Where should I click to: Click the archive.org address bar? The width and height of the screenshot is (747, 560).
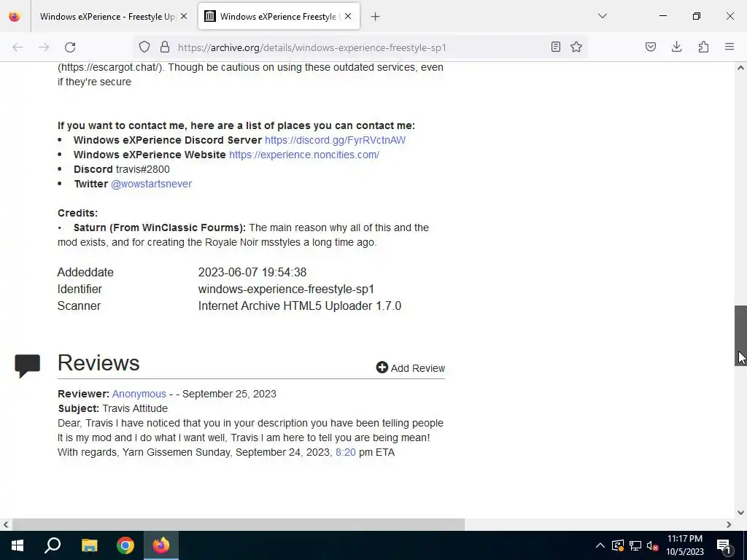(x=360, y=47)
